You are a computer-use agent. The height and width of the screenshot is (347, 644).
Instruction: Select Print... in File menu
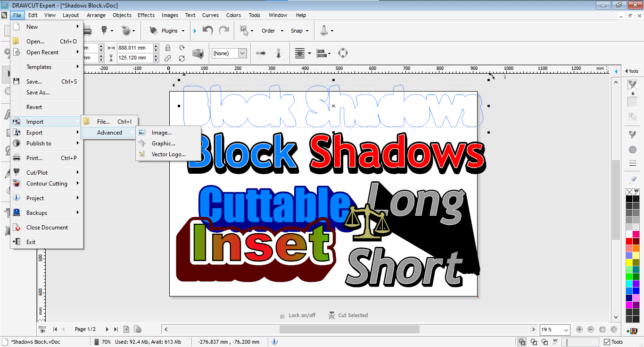tap(47, 158)
